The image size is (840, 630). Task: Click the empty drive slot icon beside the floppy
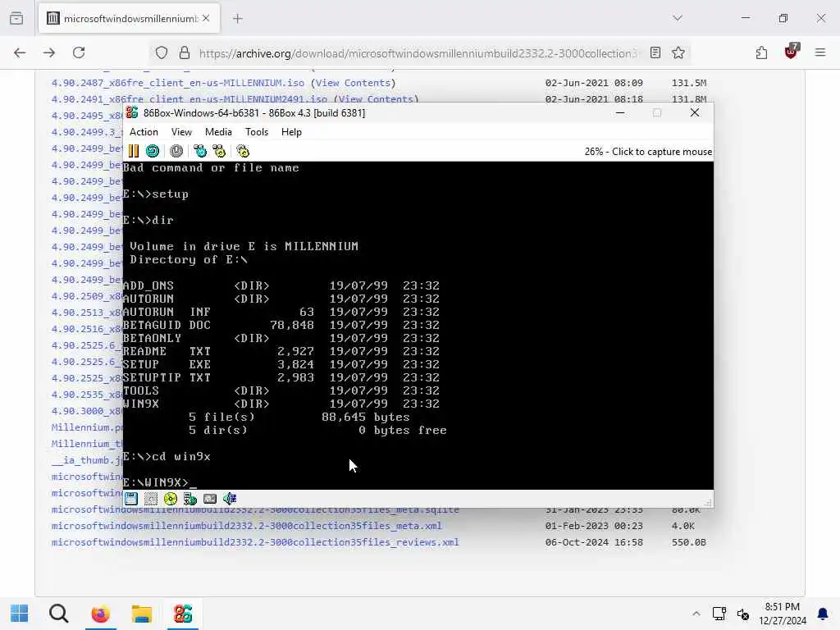[151, 499]
